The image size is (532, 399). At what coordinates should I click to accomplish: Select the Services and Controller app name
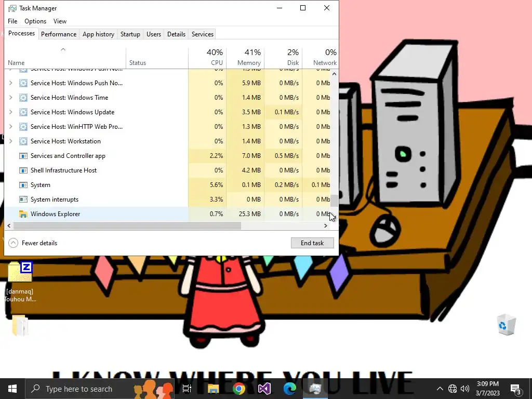68,156
